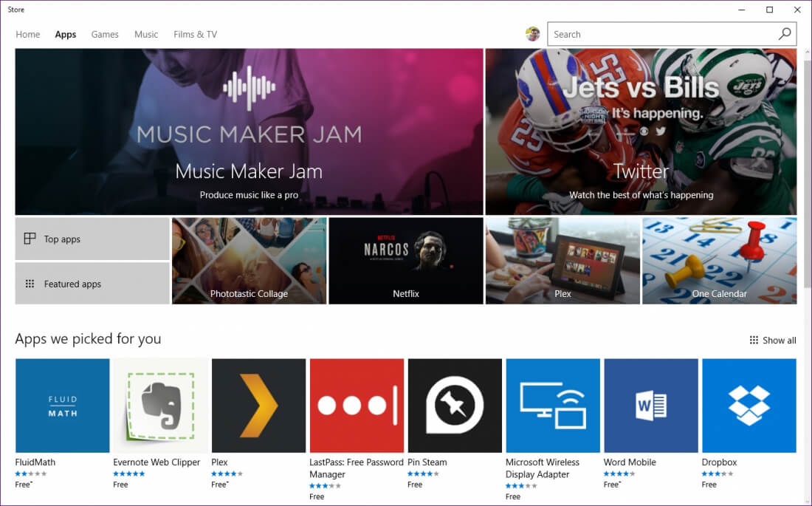This screenshot has height=506, width=812.
Task: Open the Twitter Jets vs Bills banner
Action: click(641, 131)
